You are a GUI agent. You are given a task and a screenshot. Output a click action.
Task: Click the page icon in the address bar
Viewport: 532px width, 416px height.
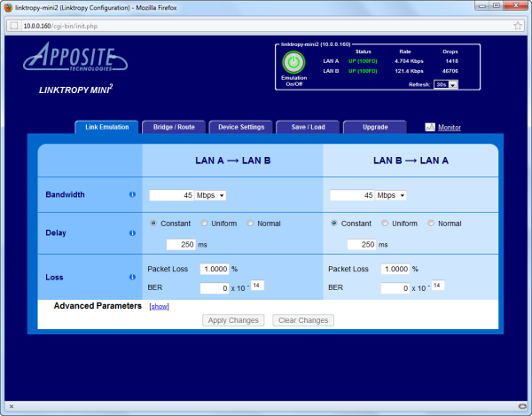15,26
